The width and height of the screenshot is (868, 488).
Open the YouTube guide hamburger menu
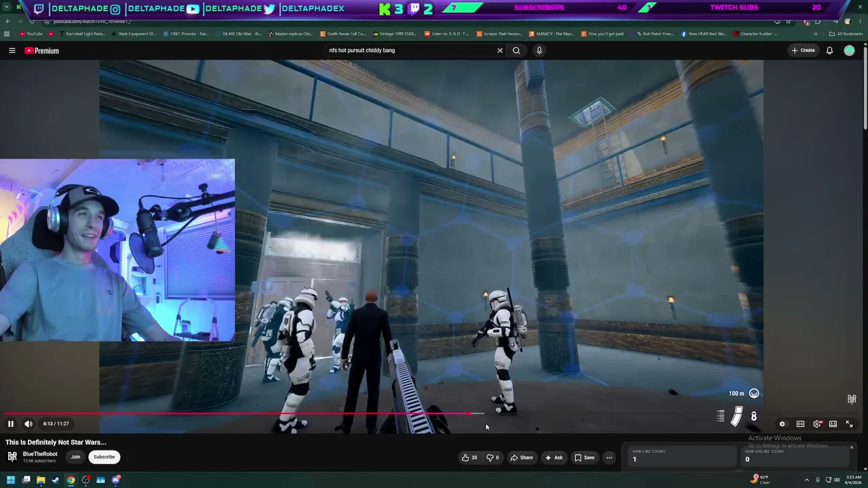click(12, 50)
